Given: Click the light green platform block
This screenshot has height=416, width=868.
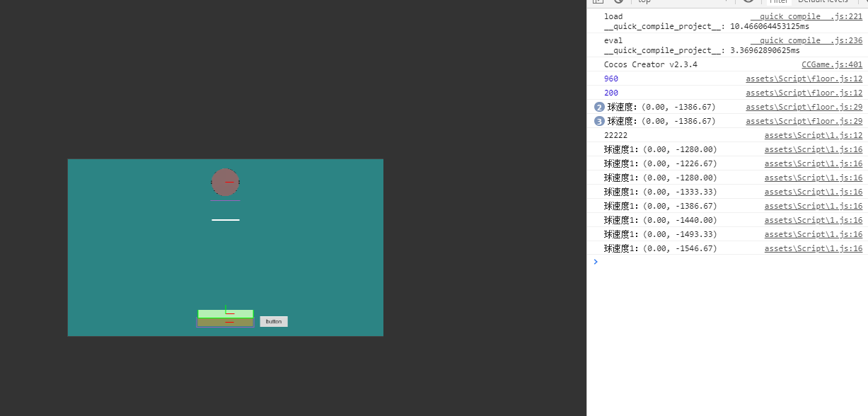Looking at the screenshot, I should click(x=226, y=313).
